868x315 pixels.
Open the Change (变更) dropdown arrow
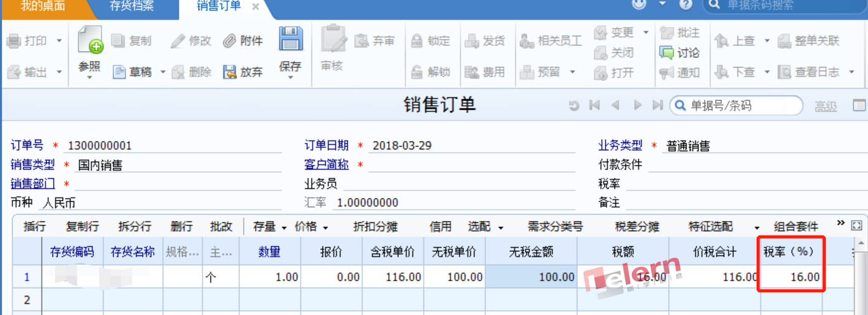(x=645, y=32)
